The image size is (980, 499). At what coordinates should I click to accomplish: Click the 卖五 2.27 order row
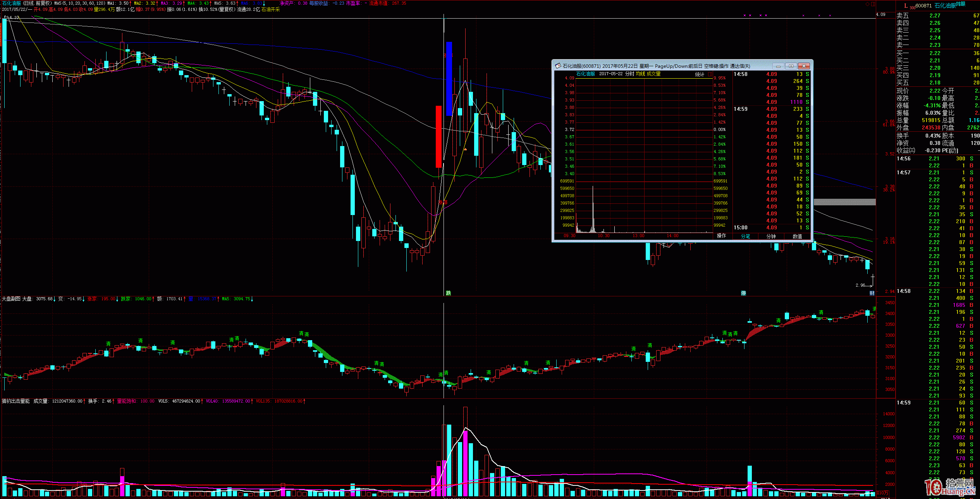point(938,15)
